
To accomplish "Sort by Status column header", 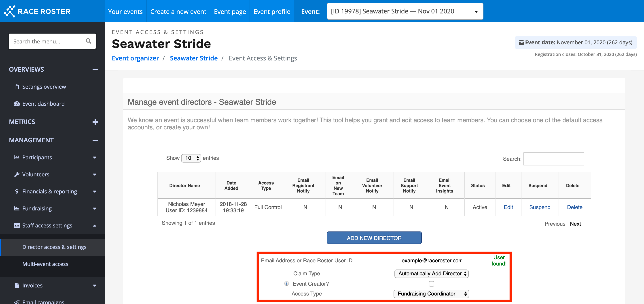I will coord(480,185).
